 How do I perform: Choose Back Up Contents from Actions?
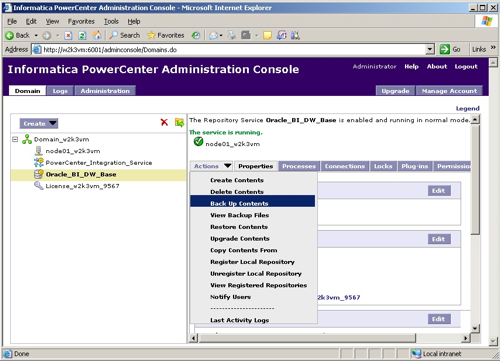click(252, 201)
